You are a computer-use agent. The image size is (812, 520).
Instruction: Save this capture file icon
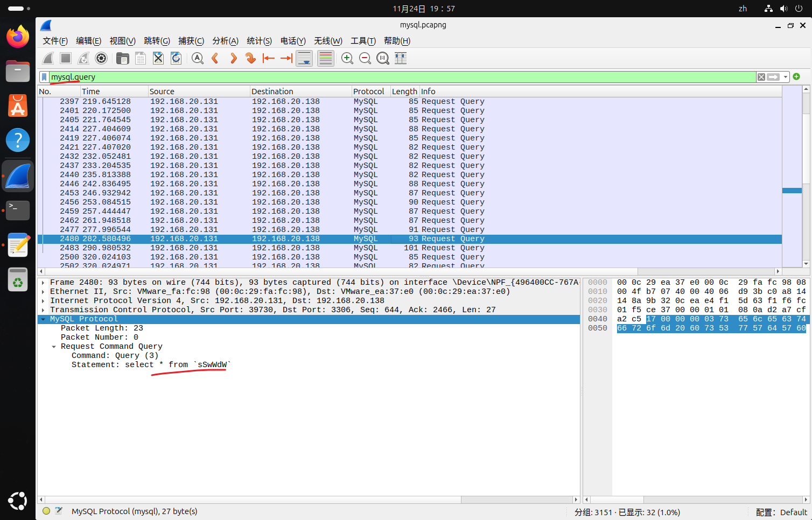tap(141, 58)
